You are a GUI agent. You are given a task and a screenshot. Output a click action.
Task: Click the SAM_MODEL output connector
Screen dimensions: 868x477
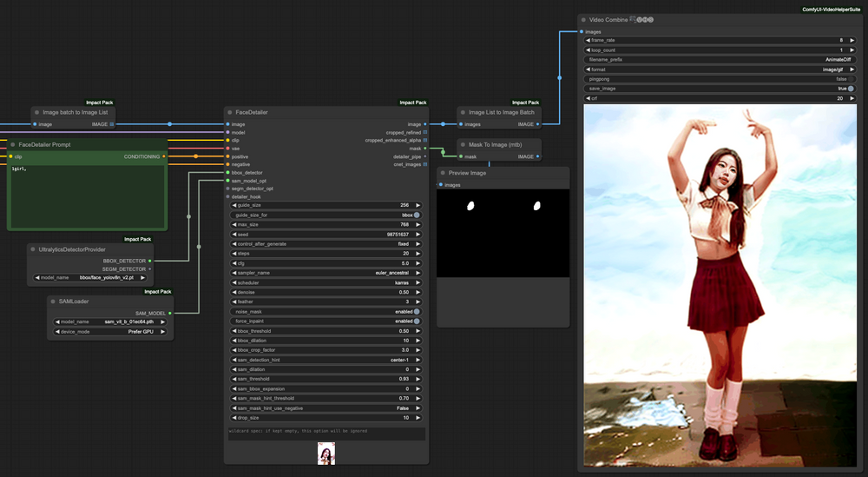(169, 313)
